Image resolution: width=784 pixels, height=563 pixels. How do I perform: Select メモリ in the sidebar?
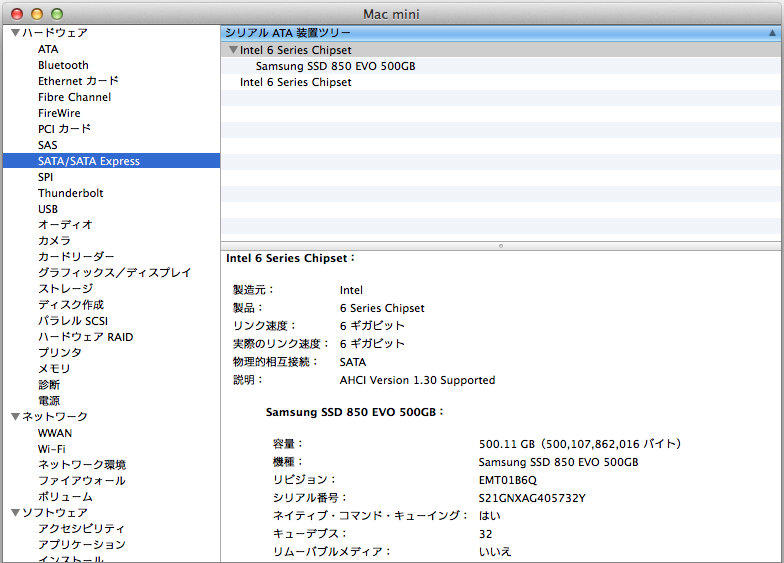coord(54,369)
